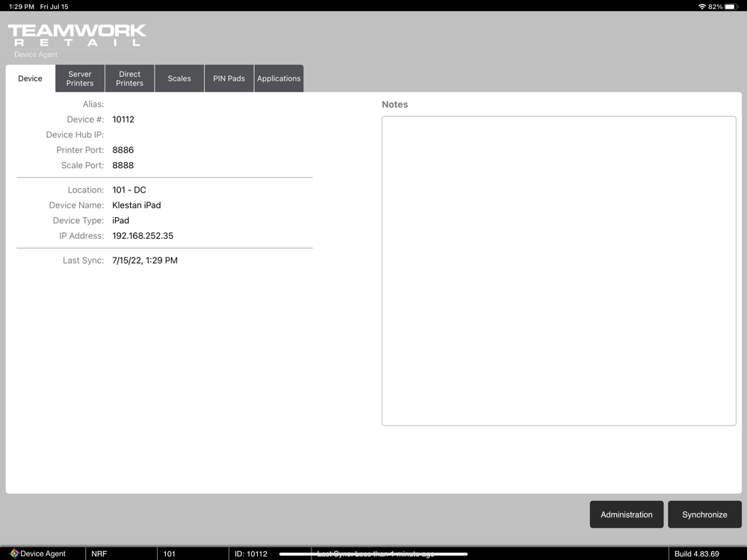This screenshot has height=560, width=747.
Task: Click 101 in the bottom status bar
Action: (169, 554)
